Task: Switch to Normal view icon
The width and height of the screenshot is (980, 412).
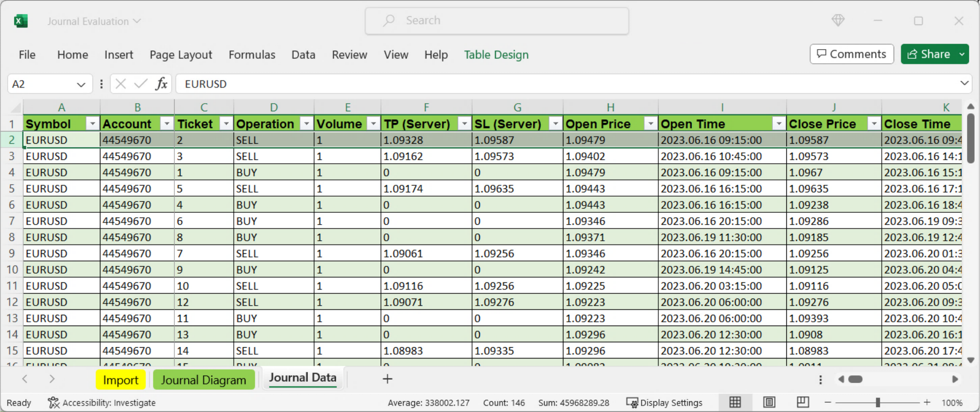Action: (735, 402)
